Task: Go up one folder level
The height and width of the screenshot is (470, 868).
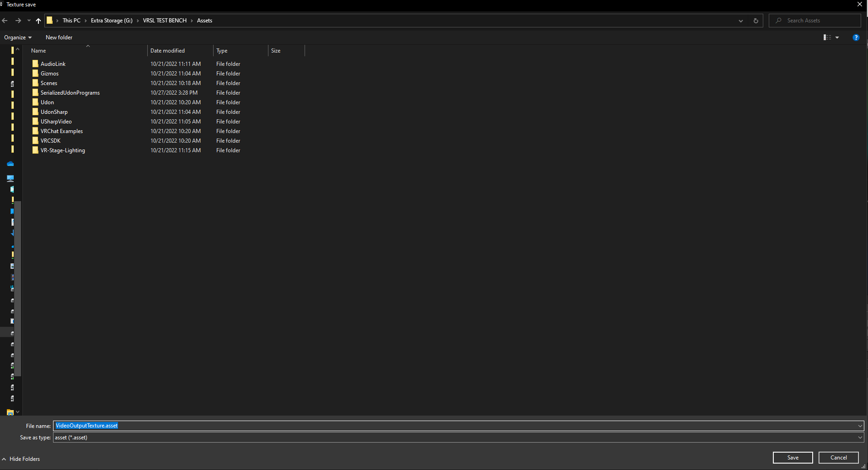Action: pos(38,21)
